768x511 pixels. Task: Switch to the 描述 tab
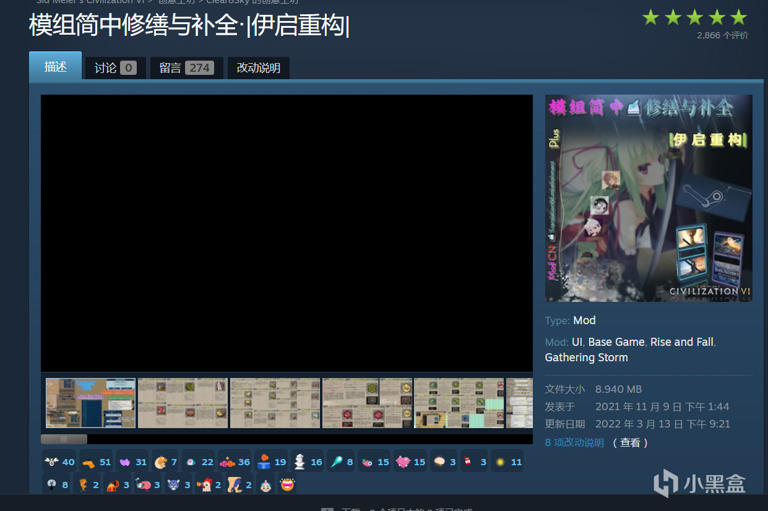click(55, 66)
